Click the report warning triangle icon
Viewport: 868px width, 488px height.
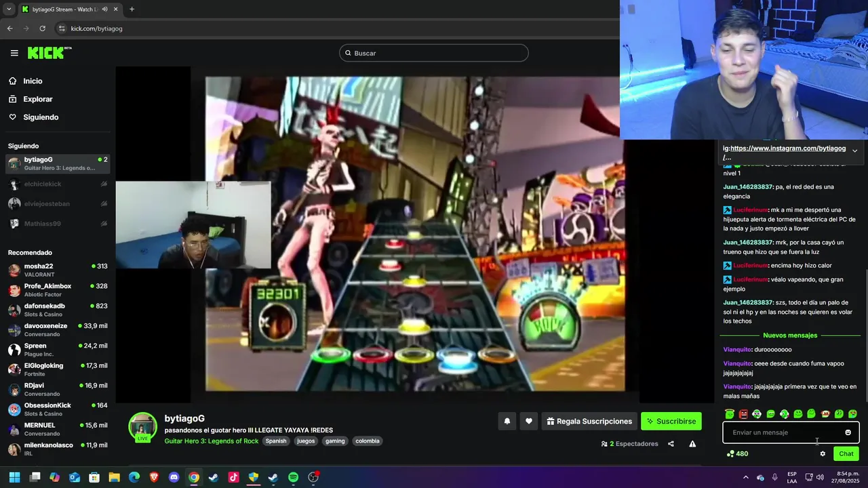pos(692,444)
